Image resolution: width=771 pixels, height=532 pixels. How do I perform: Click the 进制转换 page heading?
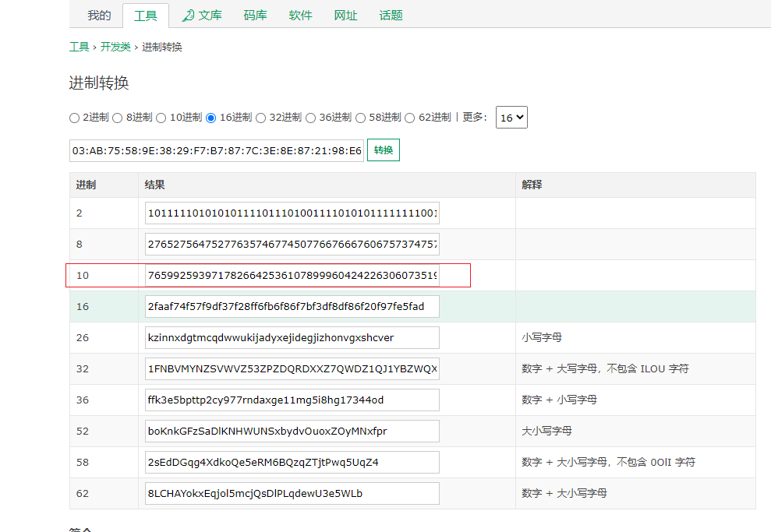coord(99,83)
